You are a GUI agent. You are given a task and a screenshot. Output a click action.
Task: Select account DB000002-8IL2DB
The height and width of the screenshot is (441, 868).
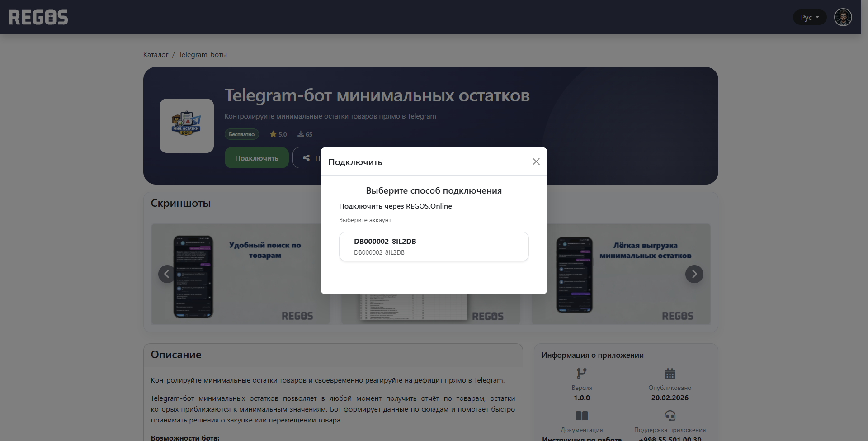[x=434, y=247]
